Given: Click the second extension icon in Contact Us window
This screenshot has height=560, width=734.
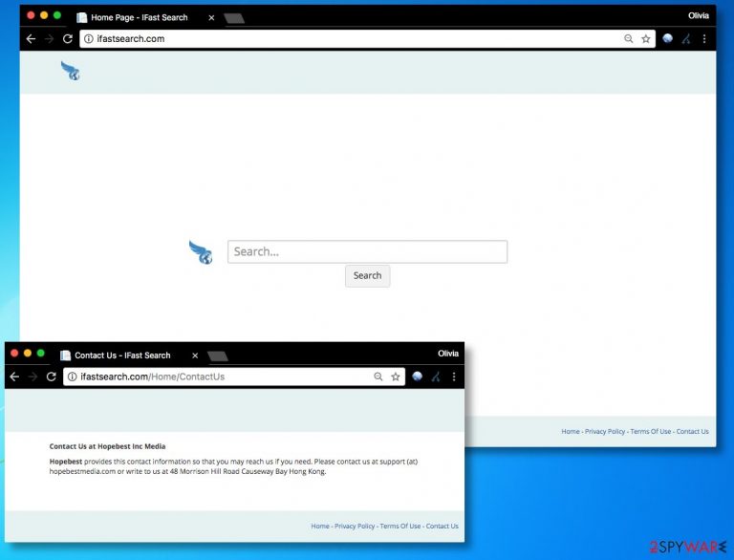Looking at the screenshot, I should pyautogui.click(x=436, y=377).
